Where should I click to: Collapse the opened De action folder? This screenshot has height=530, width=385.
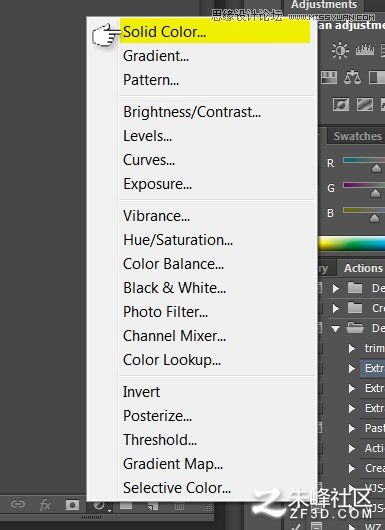(x=336, y=329)
